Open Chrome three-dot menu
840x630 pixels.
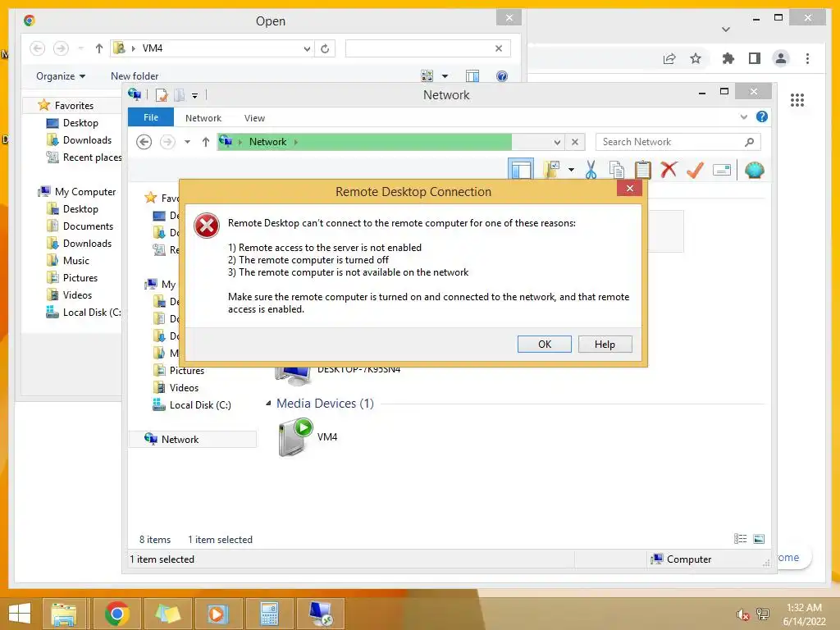pyautogui.click(x=808, y=58)
